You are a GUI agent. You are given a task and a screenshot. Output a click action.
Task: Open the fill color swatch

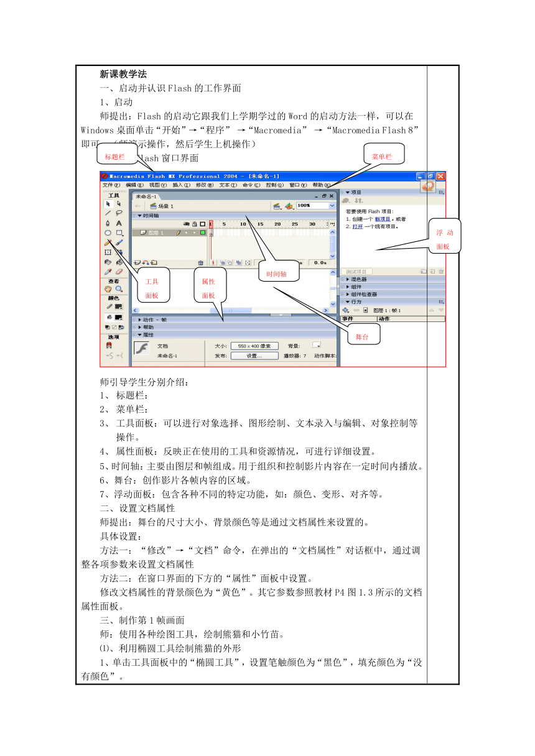click(119, 317)
